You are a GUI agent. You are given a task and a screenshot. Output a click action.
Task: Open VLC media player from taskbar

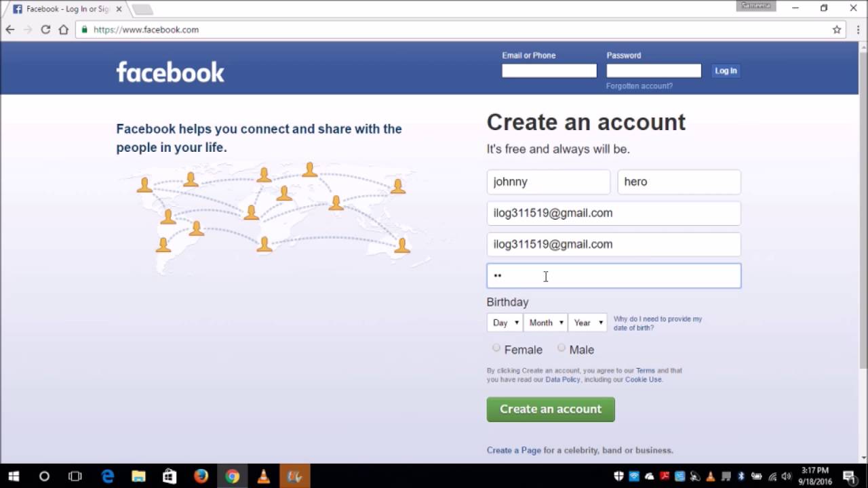(x=263, y=476)
